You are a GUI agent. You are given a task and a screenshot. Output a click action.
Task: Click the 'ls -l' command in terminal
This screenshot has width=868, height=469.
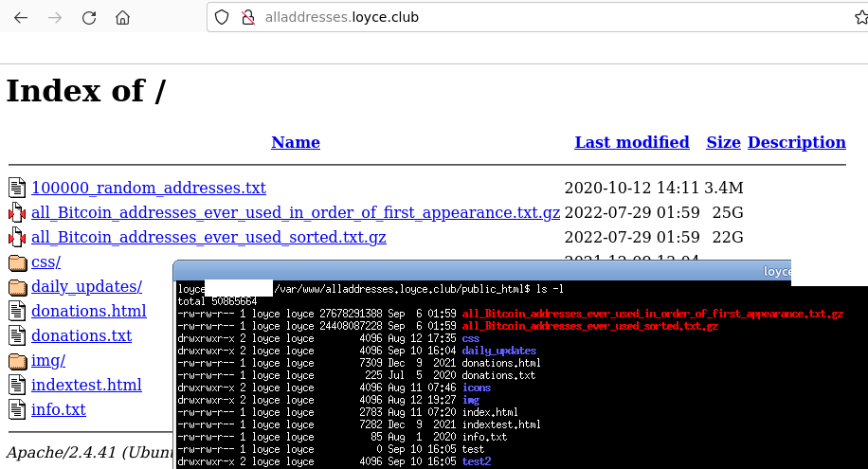click(550, 289)
